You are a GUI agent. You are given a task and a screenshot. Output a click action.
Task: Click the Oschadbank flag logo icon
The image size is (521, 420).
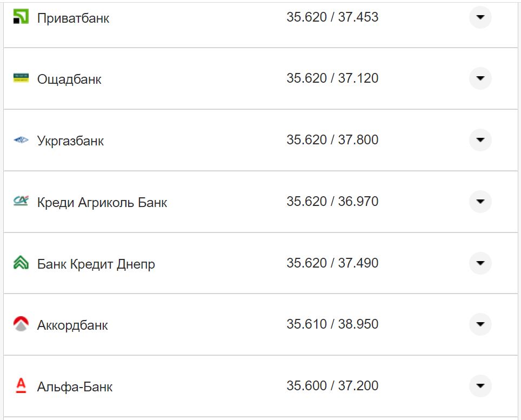20,78
